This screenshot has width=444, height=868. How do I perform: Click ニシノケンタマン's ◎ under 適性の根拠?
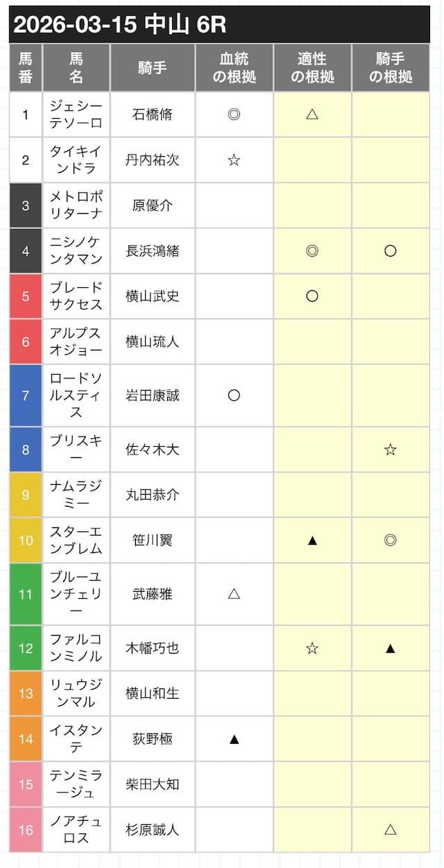click(312, 250)
